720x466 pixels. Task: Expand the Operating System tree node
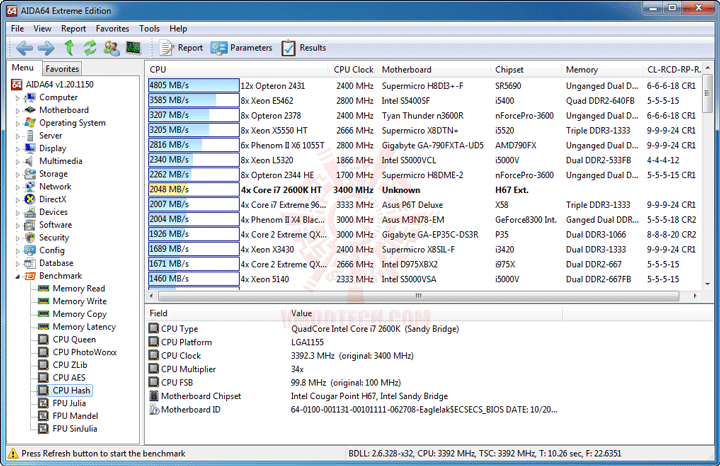point(17,124)
